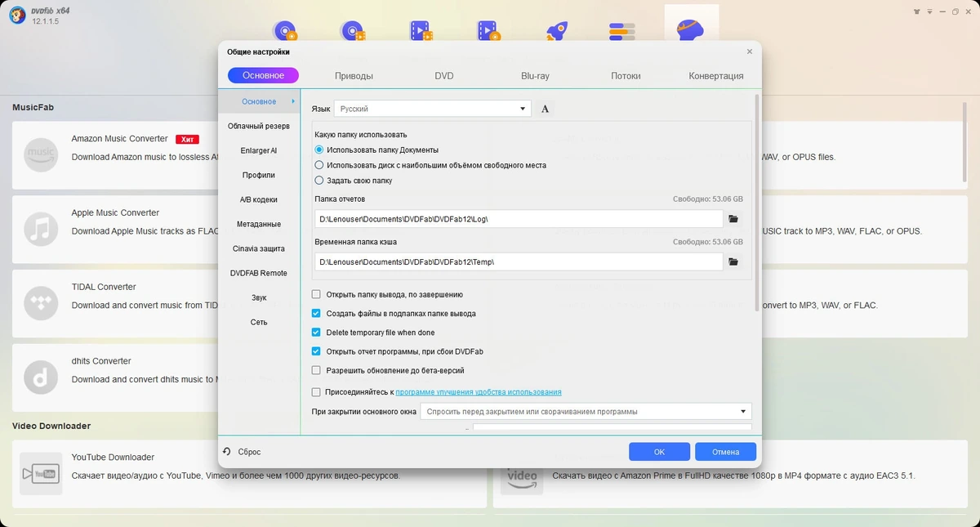
Task: Select the head-shaped DVDFab utilities icon
Action: click(x=691, y=31)
